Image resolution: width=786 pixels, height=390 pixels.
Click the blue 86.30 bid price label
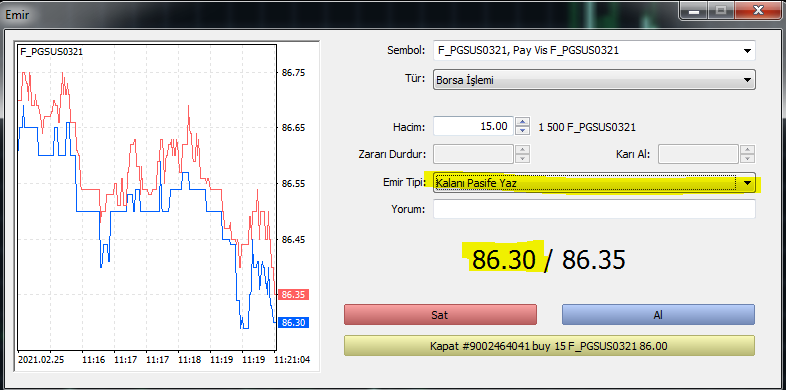294,323
